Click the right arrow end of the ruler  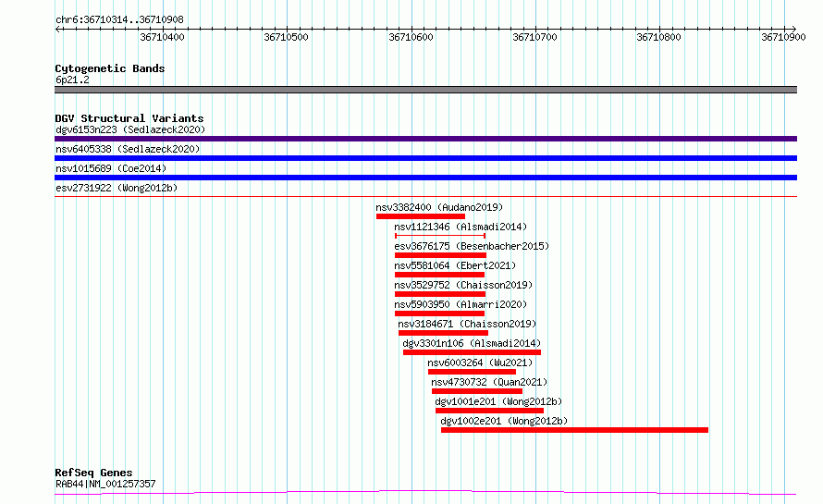793,29
